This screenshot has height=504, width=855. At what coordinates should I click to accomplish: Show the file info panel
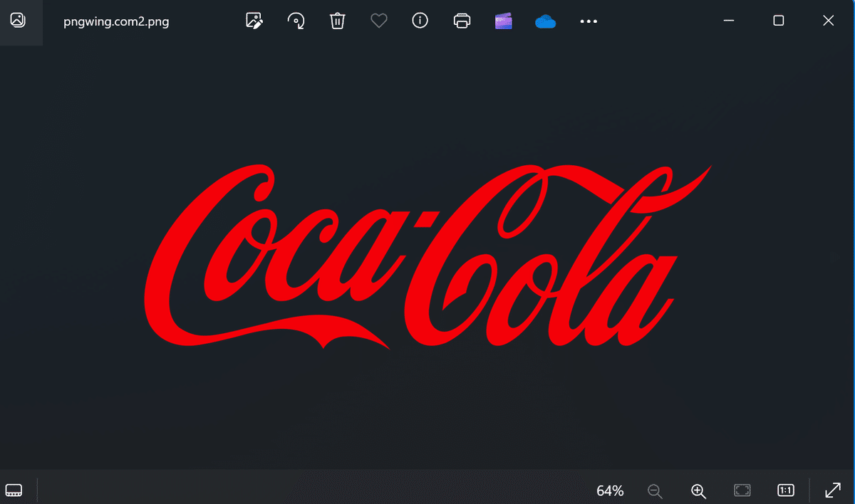coord(420,21)
